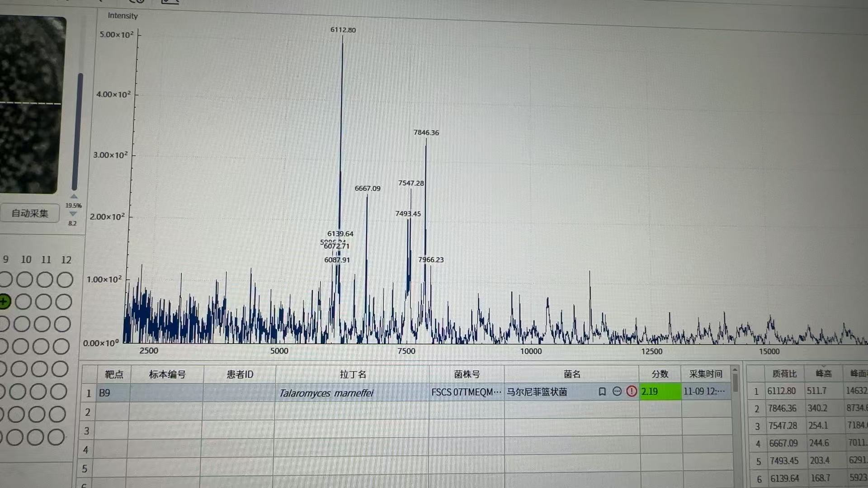Click the laser power up arrow
The image size is (868, 488).
[74, 197]
